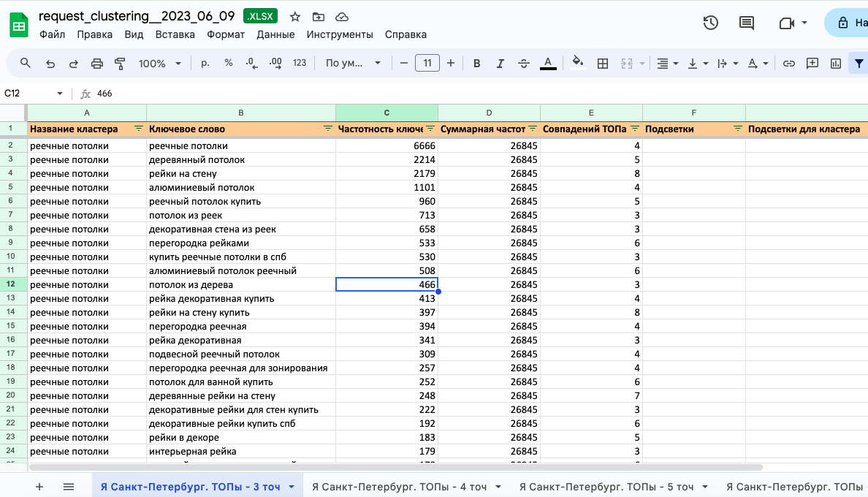Start a Meet call camera icon
The height and width of the screenshot is (497, 868).
click(787, 23)
